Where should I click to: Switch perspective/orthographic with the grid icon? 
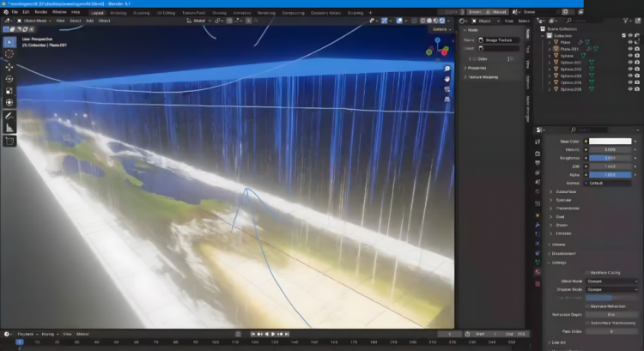pyautogui.click(x=447, y=100)
